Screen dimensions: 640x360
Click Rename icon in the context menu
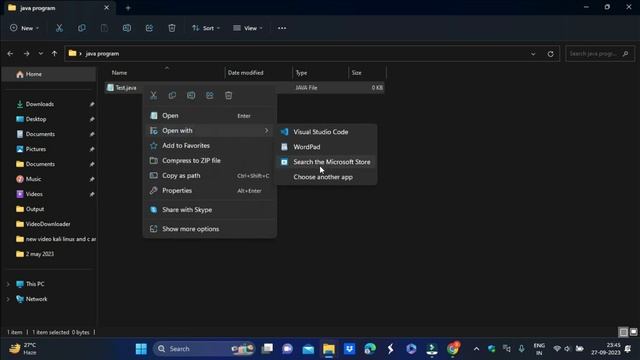tap(191, 96)
